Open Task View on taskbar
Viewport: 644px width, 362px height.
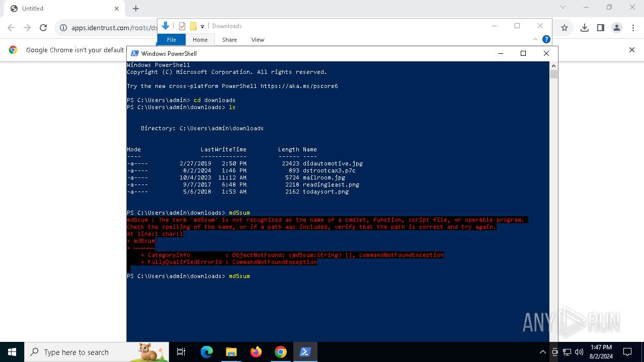[181, 352]
